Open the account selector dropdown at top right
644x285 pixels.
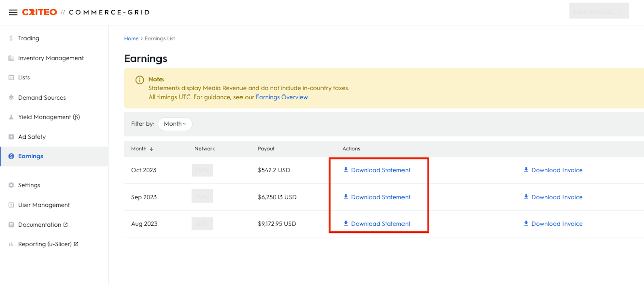click(599, 11)
